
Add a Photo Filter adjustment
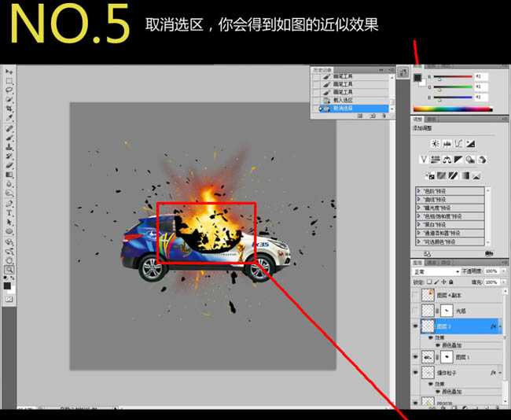pos(470,160)
